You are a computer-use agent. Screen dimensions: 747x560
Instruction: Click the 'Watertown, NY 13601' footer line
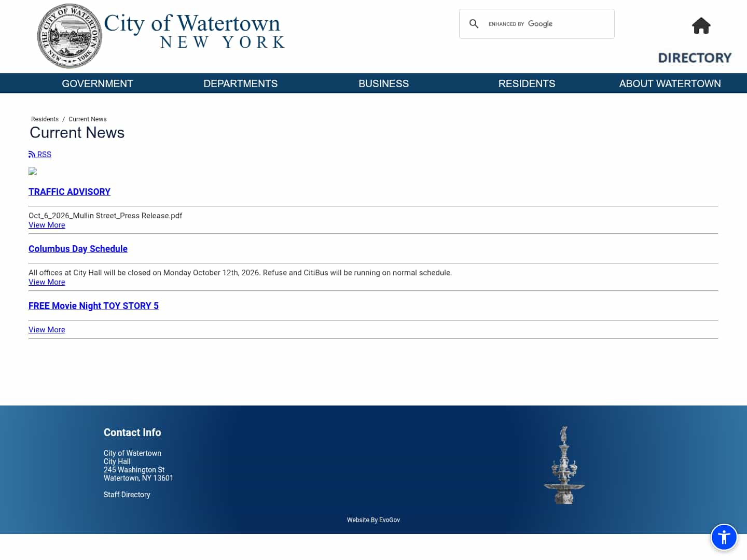pyautogui.click(x=139, y=478)
